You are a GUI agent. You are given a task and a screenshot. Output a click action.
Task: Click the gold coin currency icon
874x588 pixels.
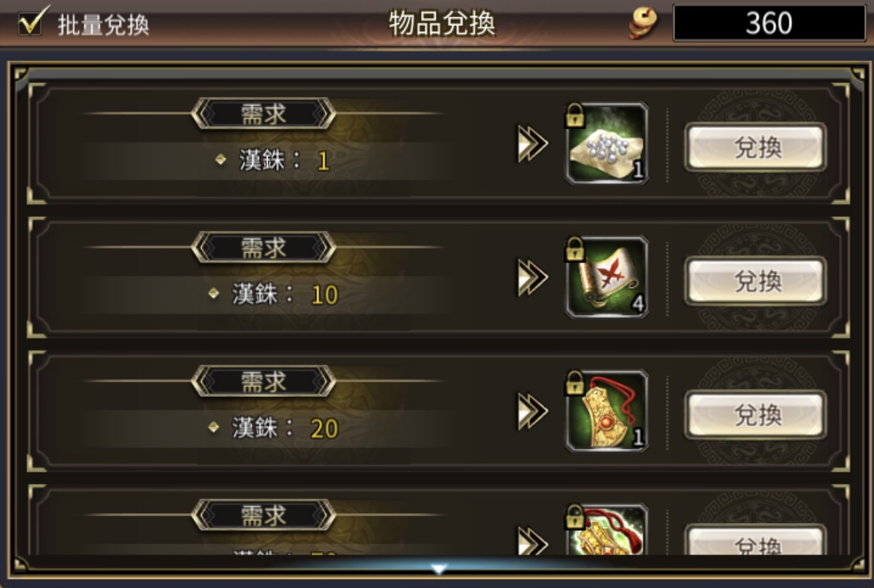pyautogui.click(x=643, y=24)
